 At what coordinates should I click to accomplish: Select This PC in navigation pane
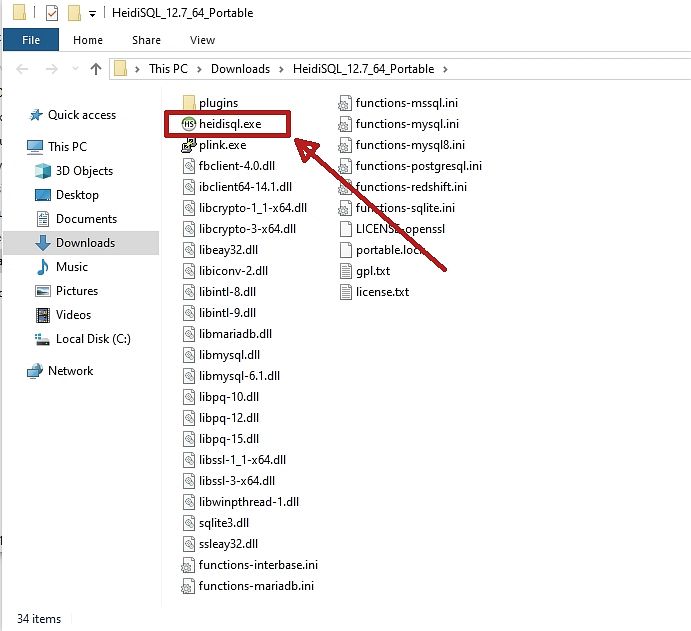pyautogui.click(x=67, y=146)
